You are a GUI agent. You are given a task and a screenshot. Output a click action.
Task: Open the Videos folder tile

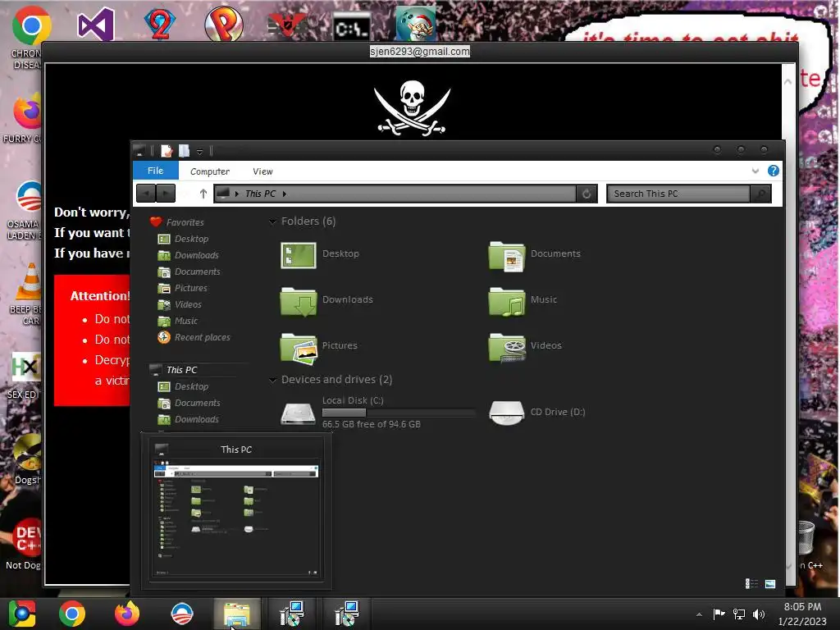click(526, 346)
